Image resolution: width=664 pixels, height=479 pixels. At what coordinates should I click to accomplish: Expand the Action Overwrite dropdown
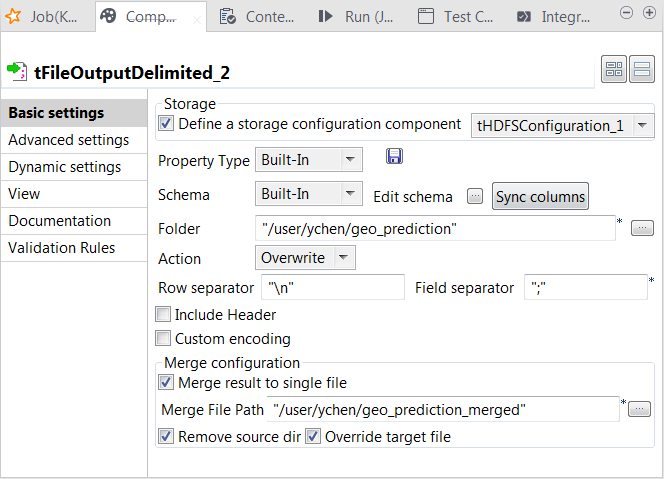click(x=343, y=258)
